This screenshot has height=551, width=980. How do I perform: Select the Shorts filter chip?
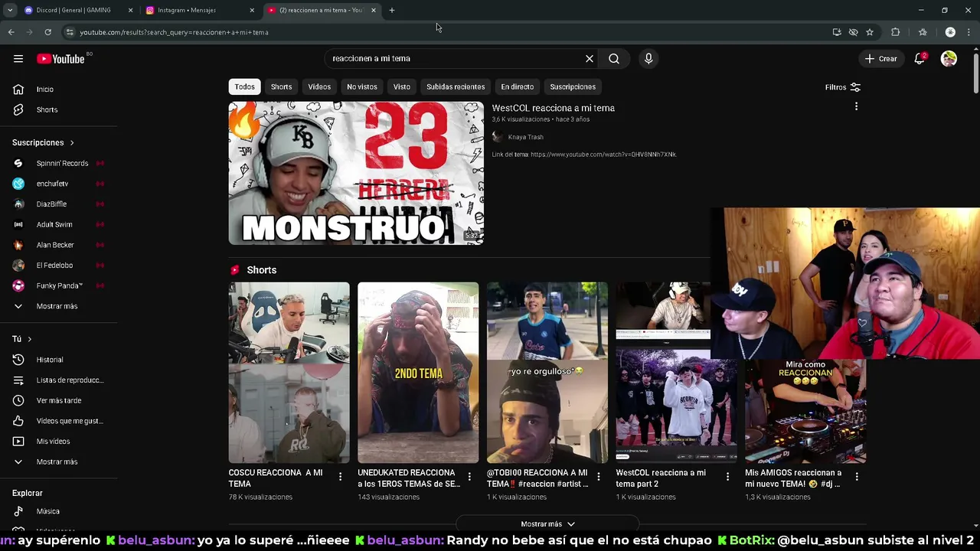click(281, 86)
